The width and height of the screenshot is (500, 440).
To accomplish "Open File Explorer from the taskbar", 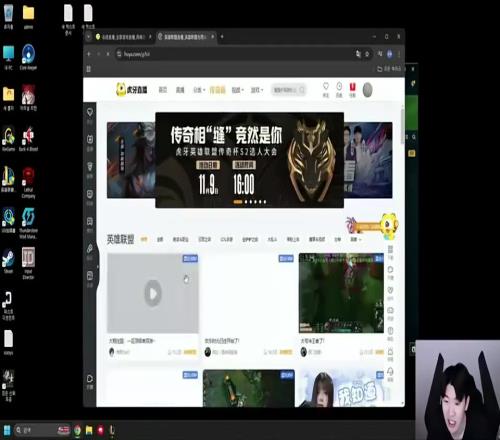I will tap(89, 430).
